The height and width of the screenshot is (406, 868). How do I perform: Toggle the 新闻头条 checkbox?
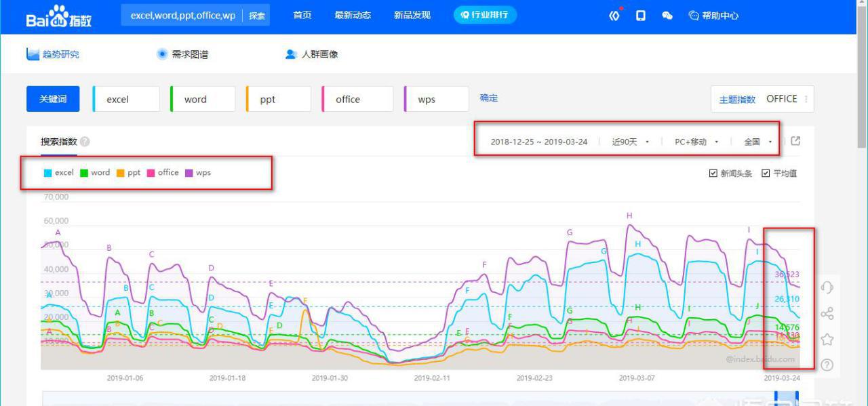(x=713, y=174)
